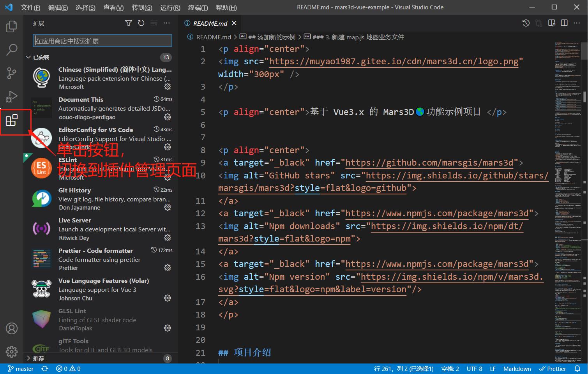Screen dimensions: 588x374
Task: Open 选择(S) menu
Action: pos(85,7)
